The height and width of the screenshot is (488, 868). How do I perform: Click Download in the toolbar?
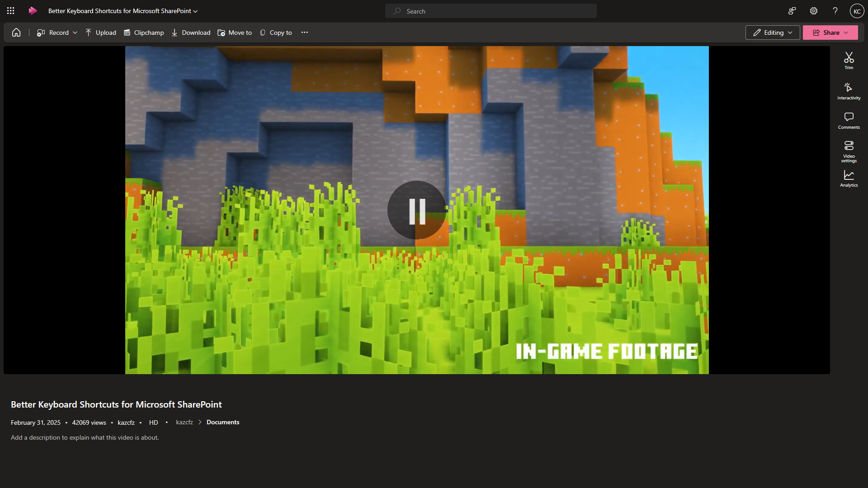point(191,33)
